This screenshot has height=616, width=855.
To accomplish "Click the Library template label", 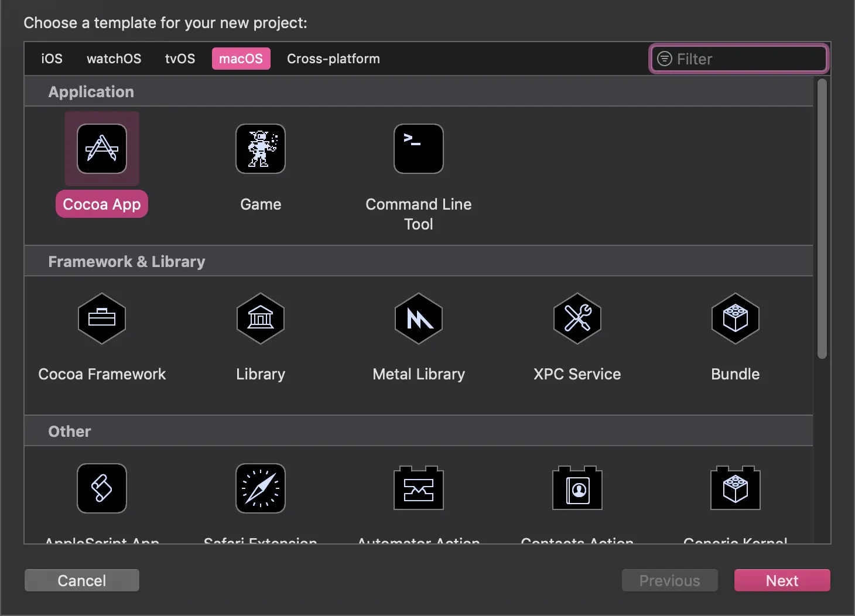I will (261, 374).
